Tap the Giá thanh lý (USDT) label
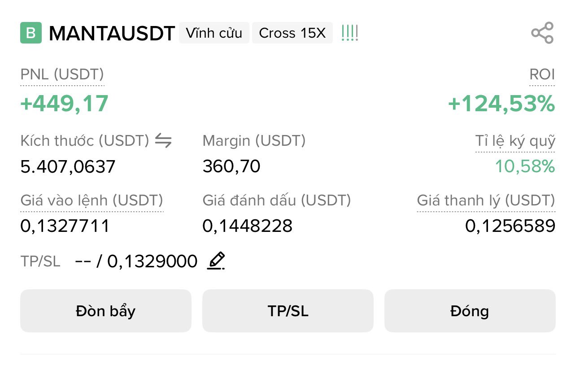This screenshot has width=571, height=392. point(486,200)
